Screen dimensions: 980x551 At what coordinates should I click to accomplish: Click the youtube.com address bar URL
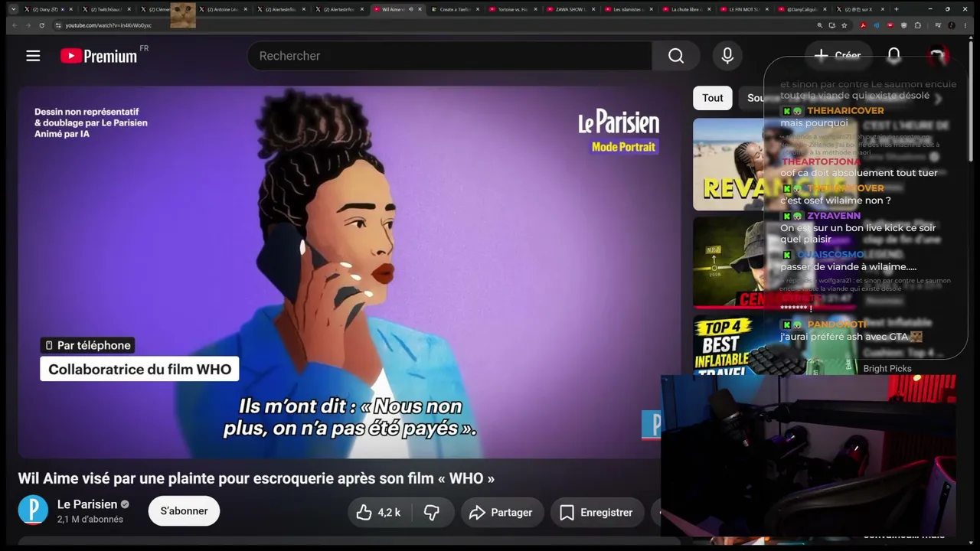(x=109, y=25)
